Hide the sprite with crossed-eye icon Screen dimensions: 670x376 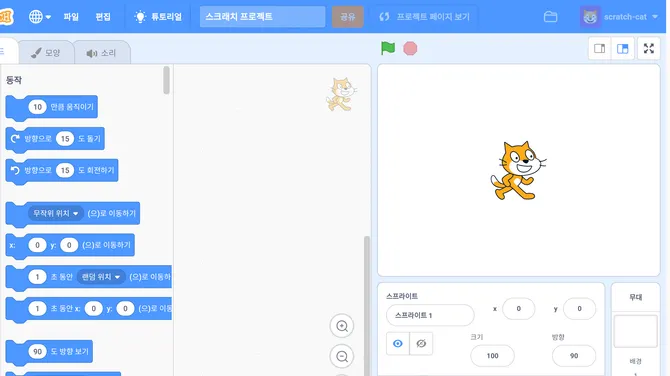point(421,344)
